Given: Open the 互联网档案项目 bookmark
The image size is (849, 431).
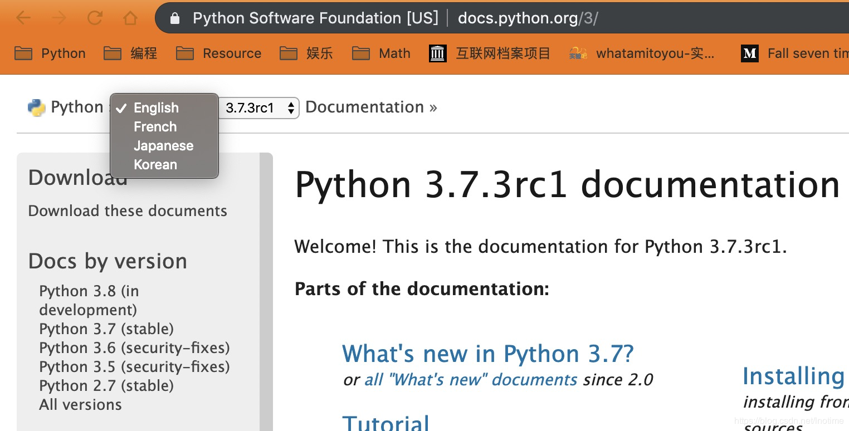Looking at the screenshot, I should point(489,53).
